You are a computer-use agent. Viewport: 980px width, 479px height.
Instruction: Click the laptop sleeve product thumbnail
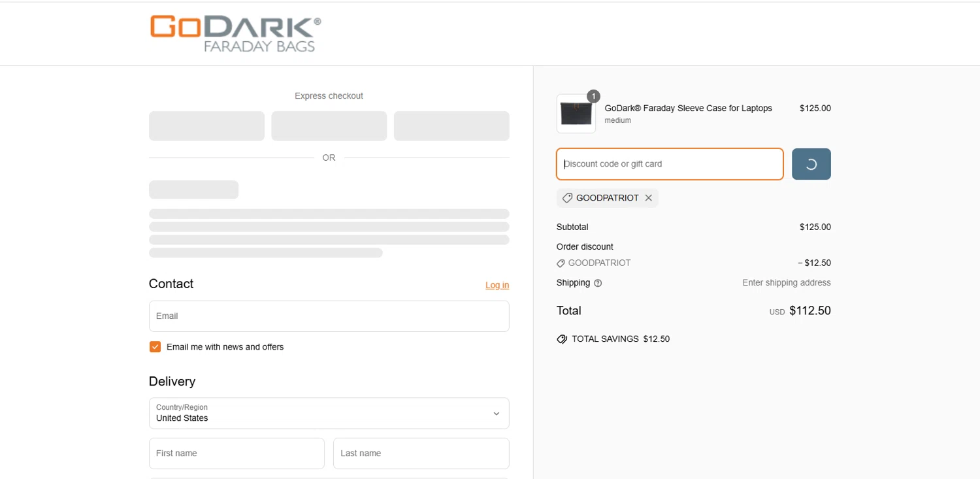[576, 114]
